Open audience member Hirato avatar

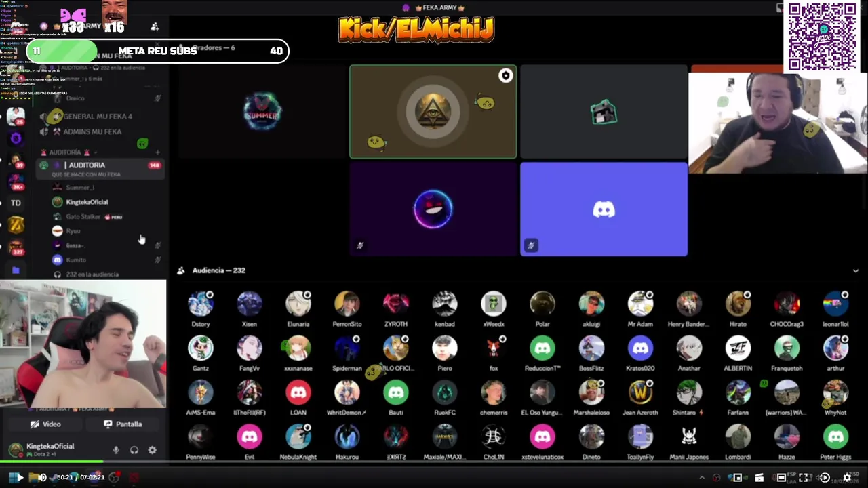(738, 304)
